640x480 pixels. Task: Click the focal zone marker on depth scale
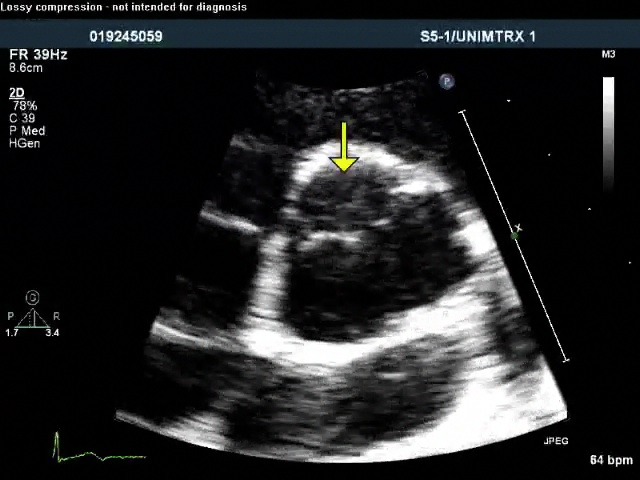516,232
